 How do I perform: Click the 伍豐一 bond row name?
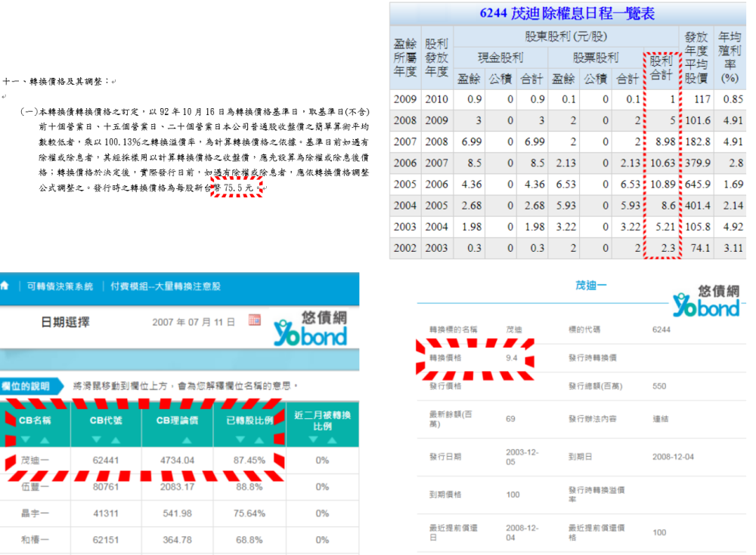pos(34,487)
